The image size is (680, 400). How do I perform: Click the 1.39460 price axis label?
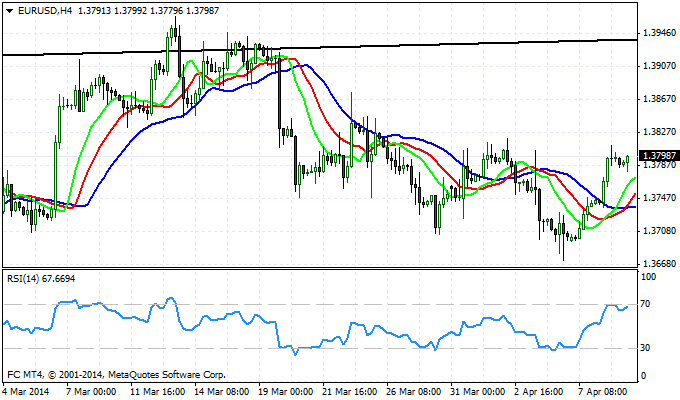tap(659, 33)
